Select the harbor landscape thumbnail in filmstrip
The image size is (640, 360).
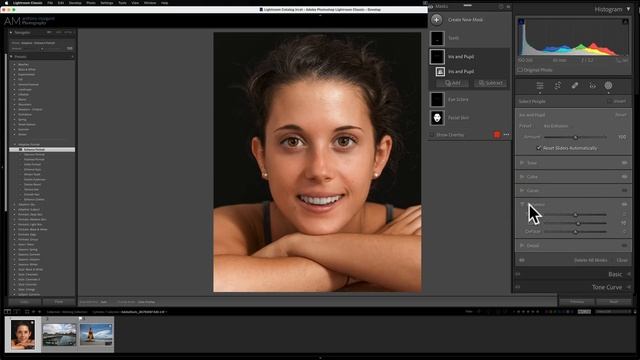[59, 334]
